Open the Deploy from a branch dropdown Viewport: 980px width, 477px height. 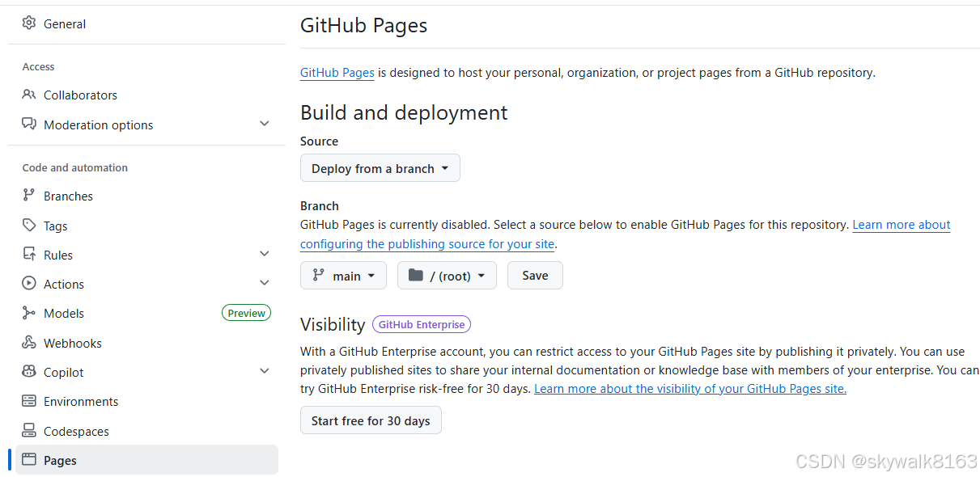(x=380, y=168)
